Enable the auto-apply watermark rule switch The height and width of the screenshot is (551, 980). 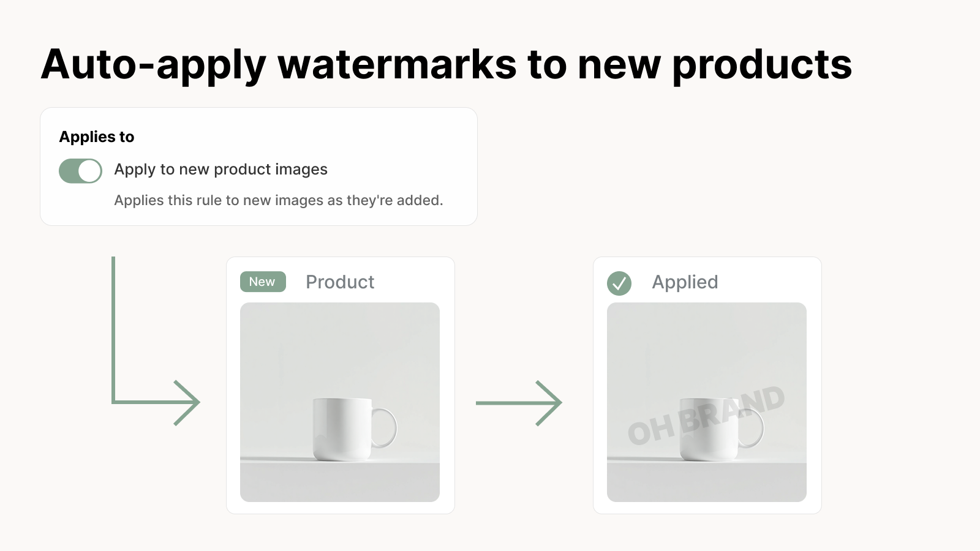click(x=80, y=171)
